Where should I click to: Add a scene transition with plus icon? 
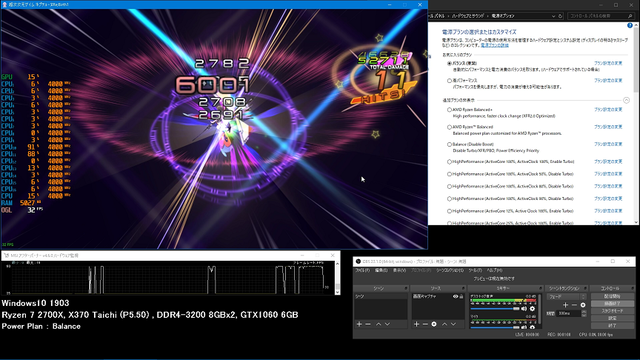(x=565, y=305)
